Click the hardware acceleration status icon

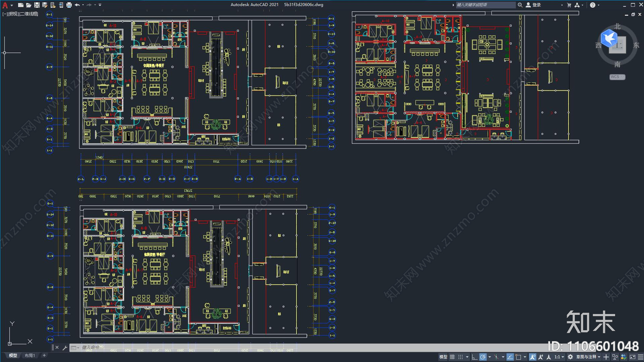pos(624,357)
